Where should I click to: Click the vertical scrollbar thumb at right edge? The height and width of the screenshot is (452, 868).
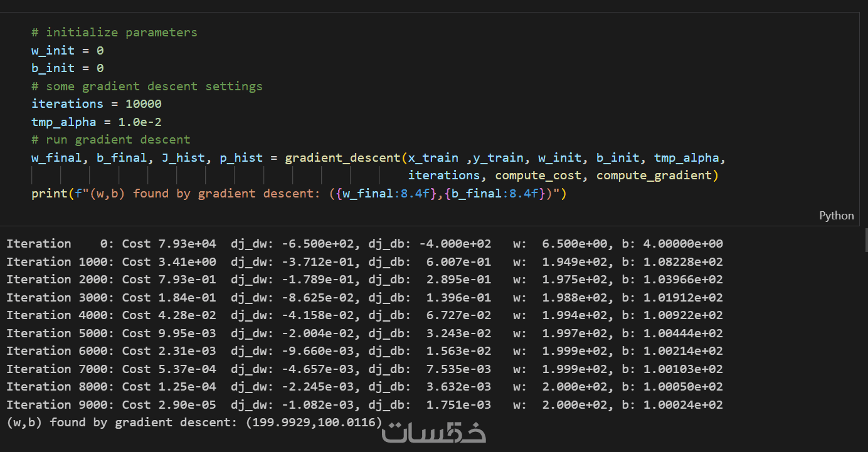865,239
